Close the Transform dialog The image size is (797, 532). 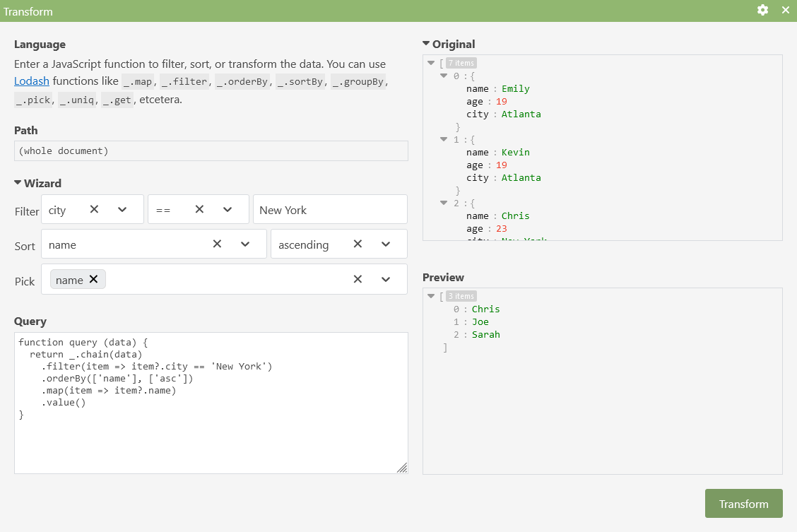(x=785, y=10)
